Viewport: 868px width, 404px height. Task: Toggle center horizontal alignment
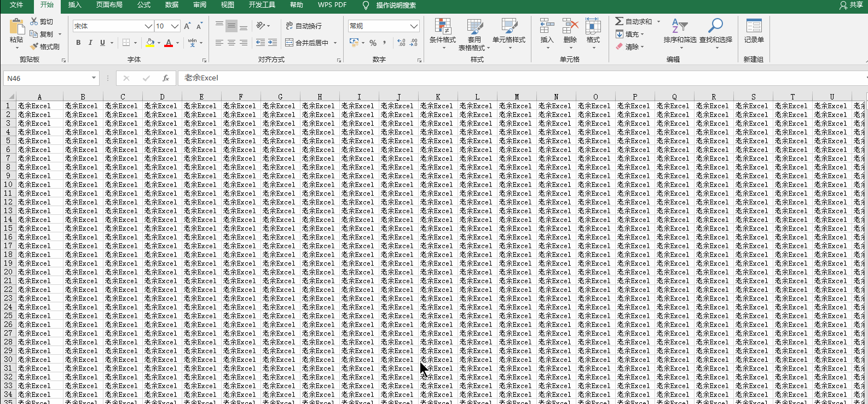[232, 43]
